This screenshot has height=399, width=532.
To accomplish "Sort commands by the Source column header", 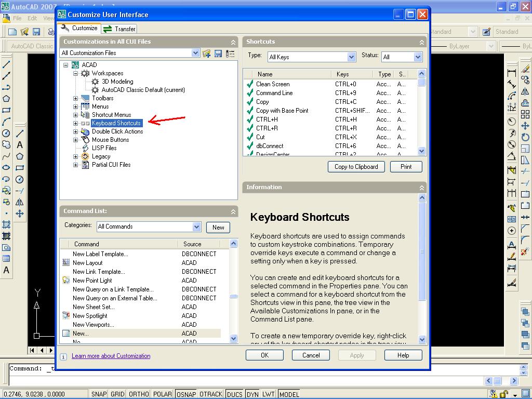I will (199, 244).
